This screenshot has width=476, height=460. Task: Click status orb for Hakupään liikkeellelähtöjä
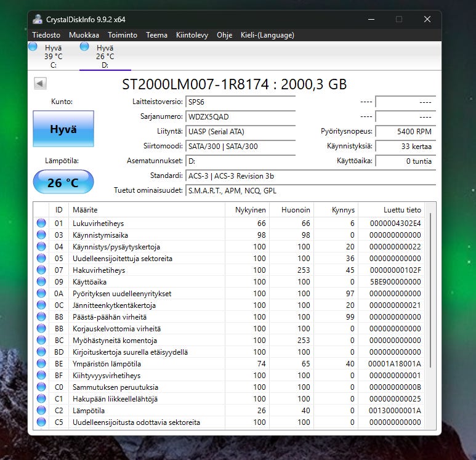click(x=41, y=398)
